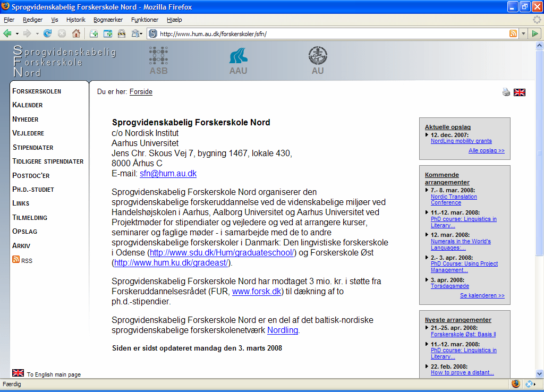Click Se kalenderen >> link
The image size is (544, 392).
coord(482,295)
